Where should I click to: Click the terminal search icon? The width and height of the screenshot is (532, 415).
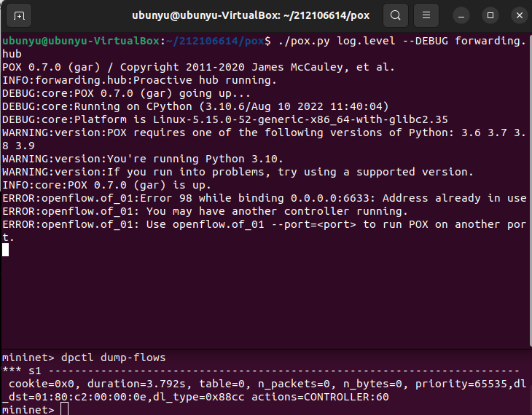click(x=395, y=15)
